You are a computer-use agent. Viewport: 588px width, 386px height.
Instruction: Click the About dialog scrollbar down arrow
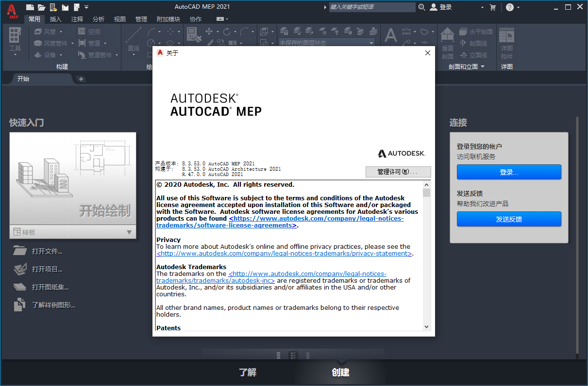click(426, 326)
